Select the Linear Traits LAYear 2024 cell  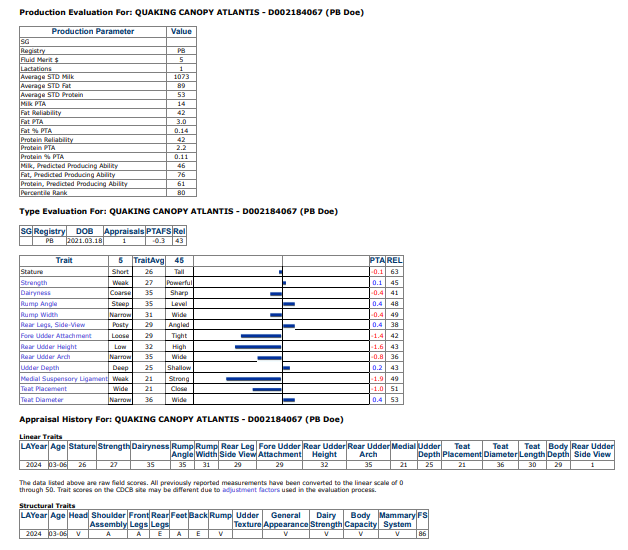[x=34, y=465]
